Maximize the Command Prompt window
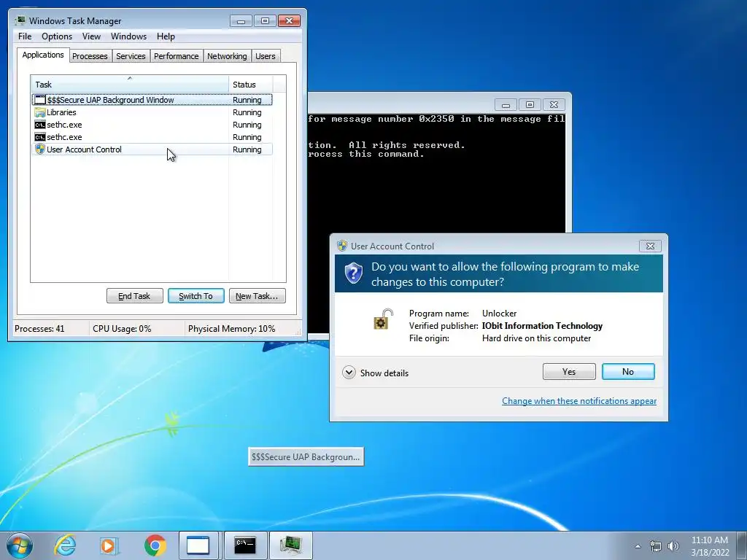 click(530, 104)
